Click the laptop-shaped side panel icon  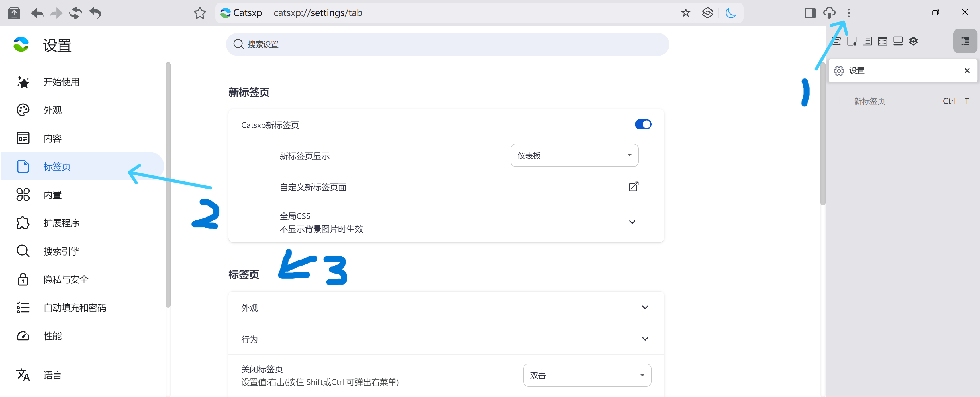[898, 41]
